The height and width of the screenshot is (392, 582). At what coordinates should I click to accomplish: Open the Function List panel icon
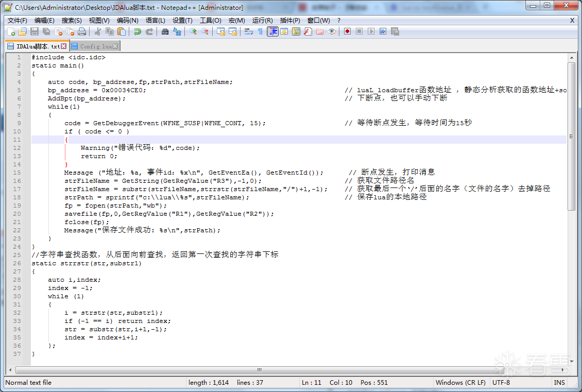tap(308, 31)
